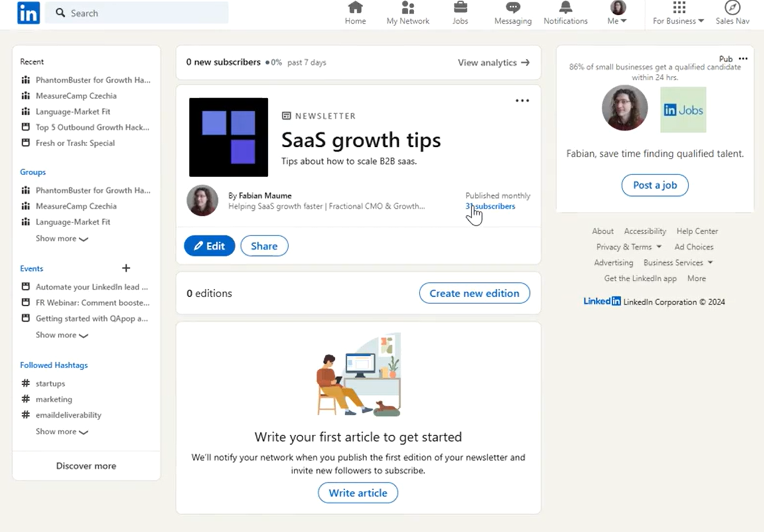764x532 pixels.
Task: Click event icon beside Top 5 Outbound Growth Hack
Action: [x=26, y=127]
